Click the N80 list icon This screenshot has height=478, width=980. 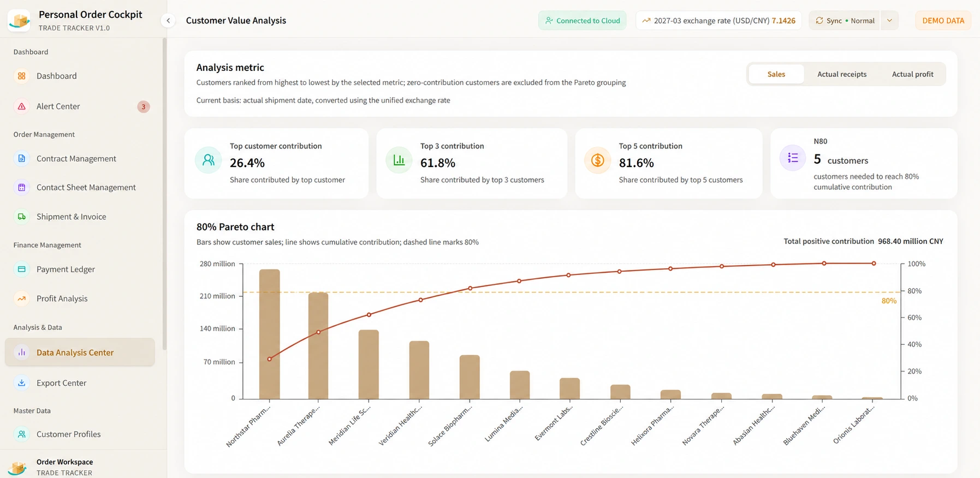pos(793,158)
